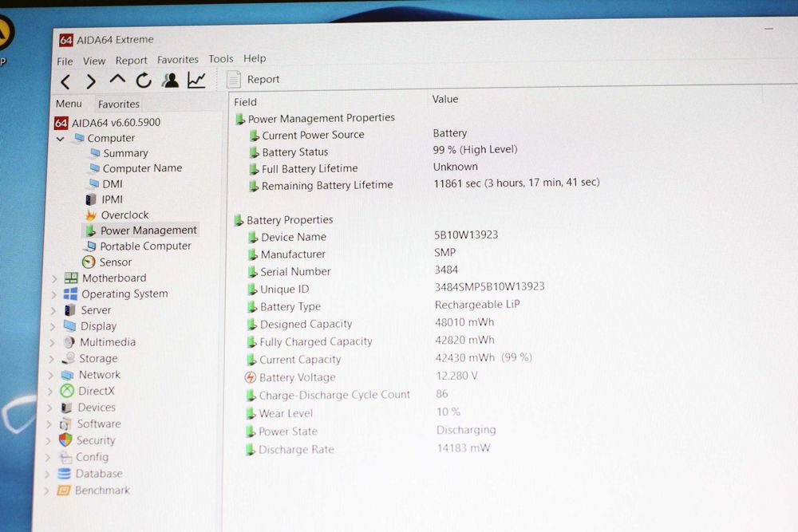Screen dimensions: 798x532
Task: Collapse the Computer tree node
Action: pyautogui.click(x=60, y=138)
